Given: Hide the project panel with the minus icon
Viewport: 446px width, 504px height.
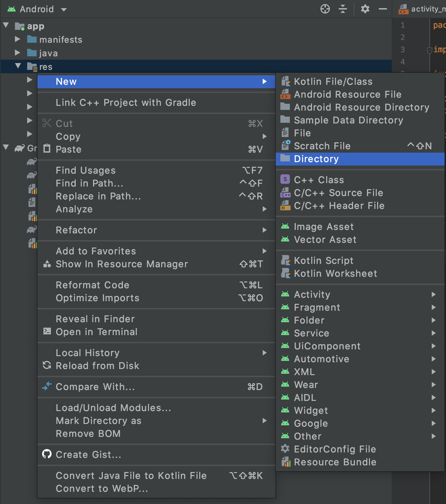Looking at the screenshot, I should pyautogui.click(x=383, y=9).
